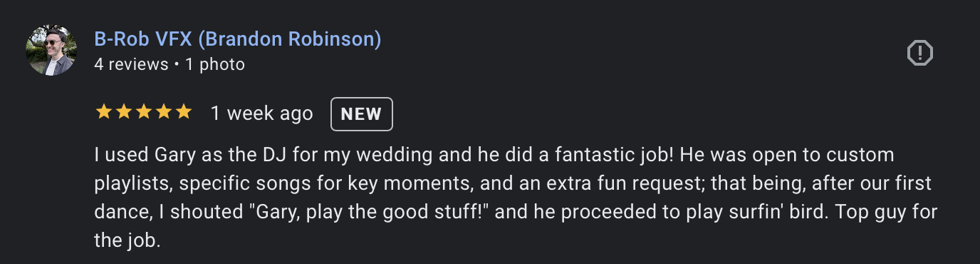Select the first gold star in the rating
The height and width of the screenshot is (264, 980).
[x=104, y=112]
